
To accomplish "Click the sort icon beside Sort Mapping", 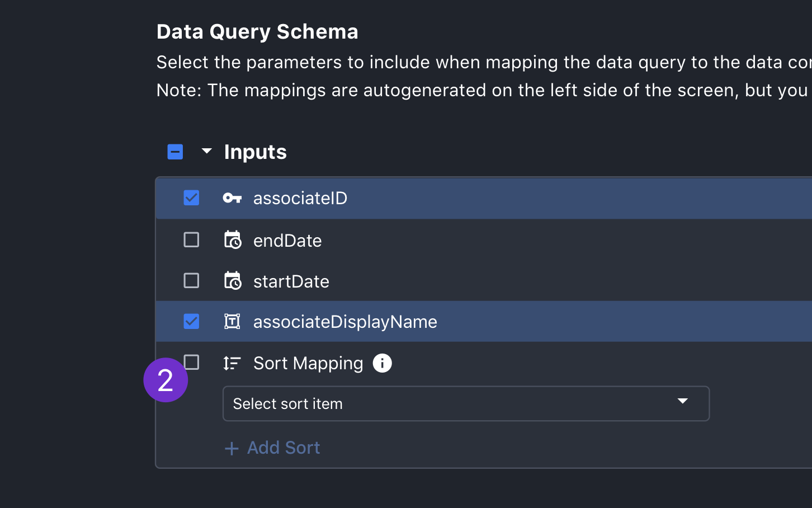I will point(232,363).
